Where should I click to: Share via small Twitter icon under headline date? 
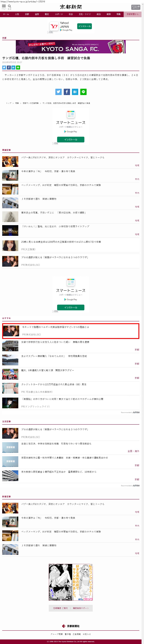pos(4,67)
